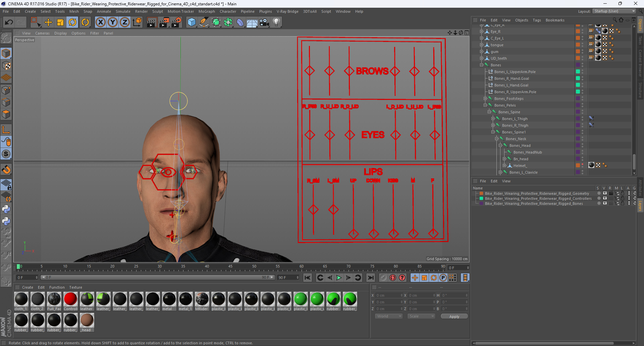This screenshot has height=346, width=644.
Task: Open the Objects side tab
Action: coord(640,25)
